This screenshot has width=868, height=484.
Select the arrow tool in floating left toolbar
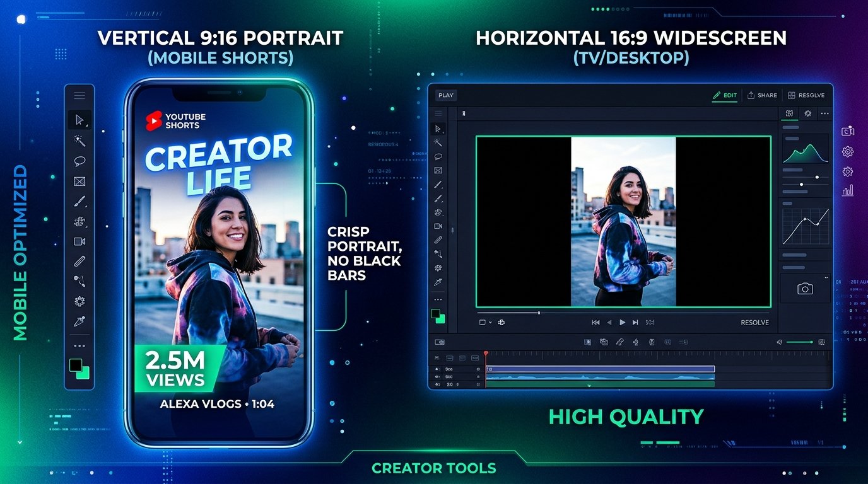pos(79,120)
